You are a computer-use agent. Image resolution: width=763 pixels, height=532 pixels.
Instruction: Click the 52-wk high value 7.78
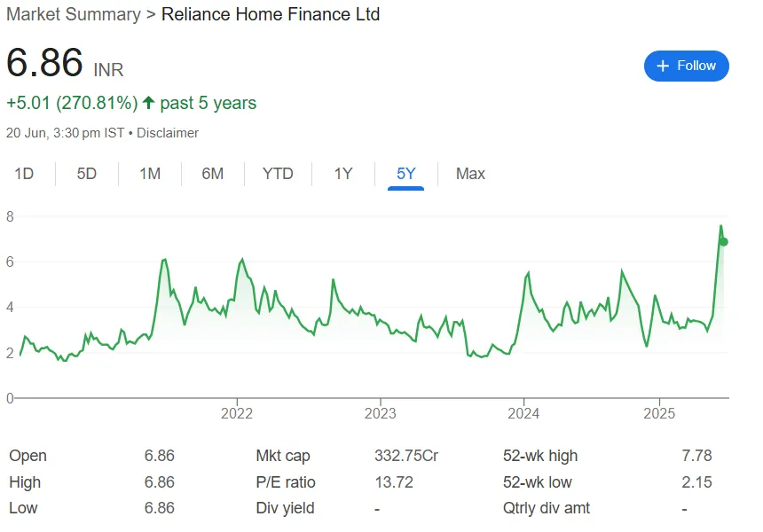pyautogui.click(x=696, y=456)
